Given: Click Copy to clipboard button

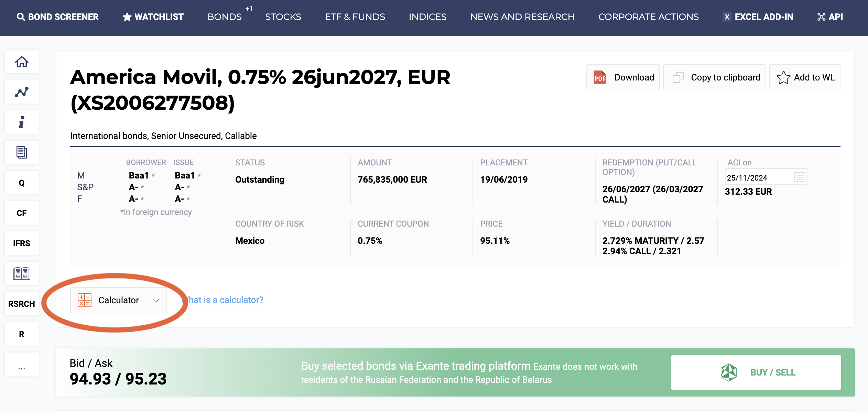Looking at the screenshot, I should [714, 77].
